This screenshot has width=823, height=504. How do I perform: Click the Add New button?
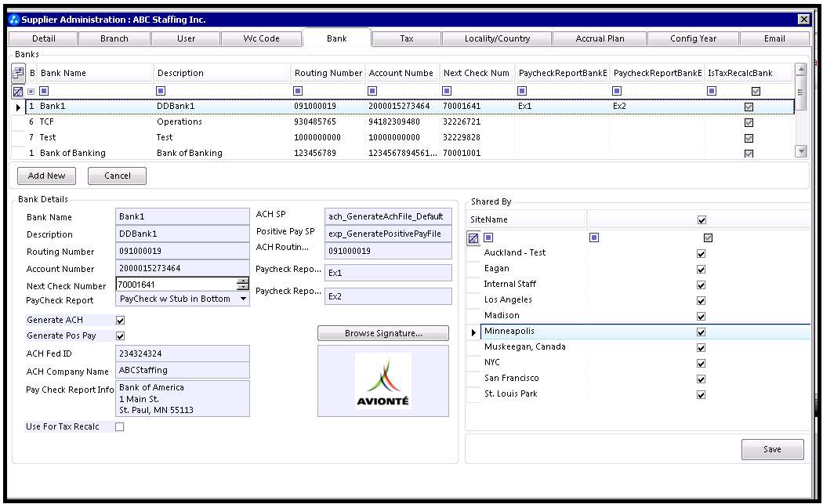coord(46,176)
